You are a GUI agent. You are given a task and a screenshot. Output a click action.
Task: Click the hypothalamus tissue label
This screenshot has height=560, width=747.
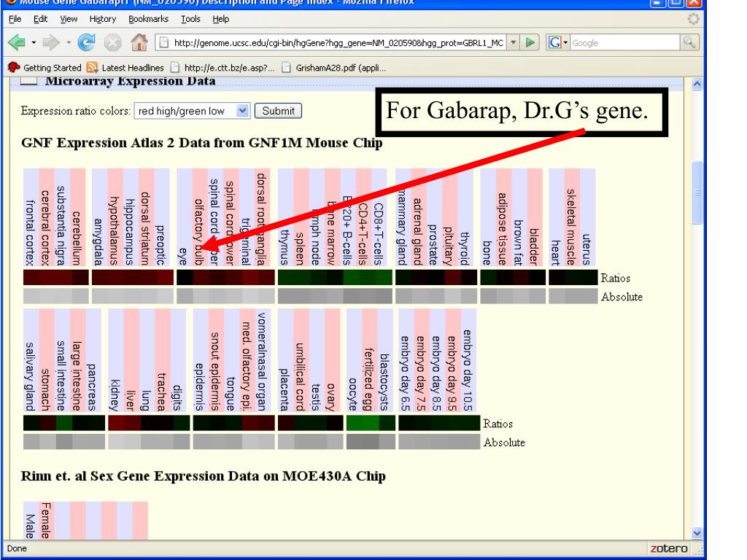coord(115,231)
